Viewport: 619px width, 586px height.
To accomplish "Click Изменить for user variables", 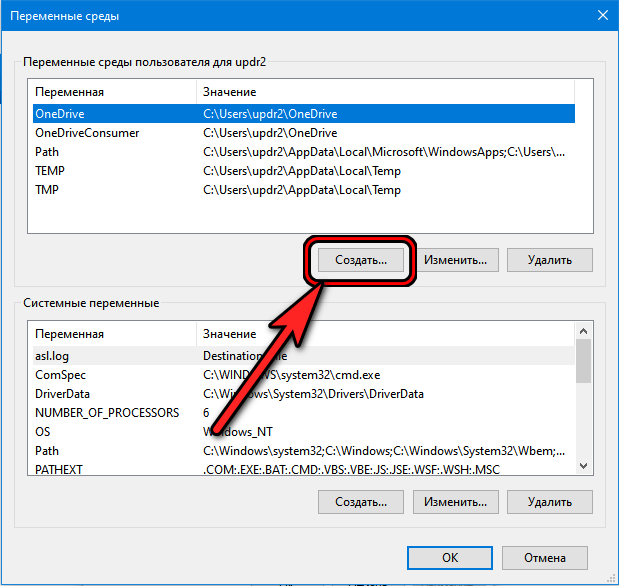I will click(455, 259).
